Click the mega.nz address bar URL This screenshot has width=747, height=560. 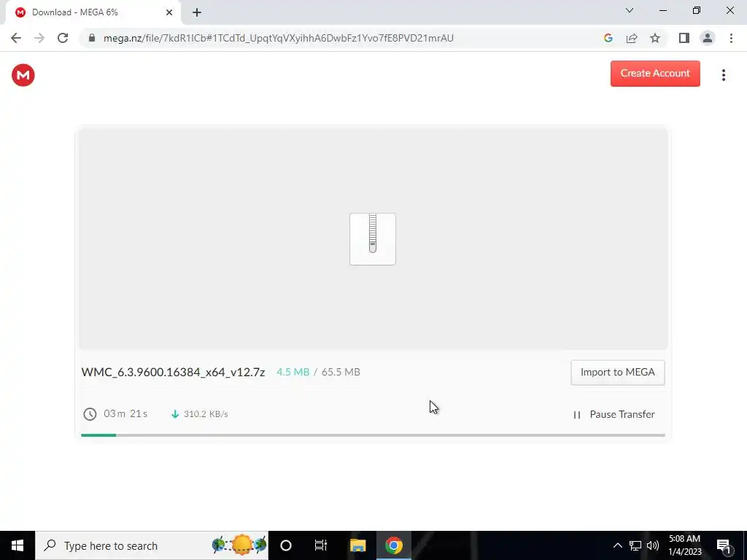(x=278, y=38)
